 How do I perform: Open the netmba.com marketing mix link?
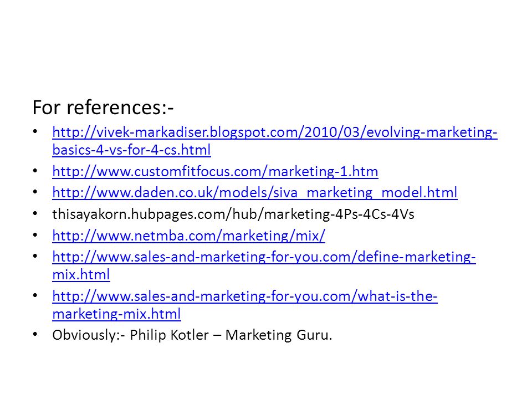[188, 236]
